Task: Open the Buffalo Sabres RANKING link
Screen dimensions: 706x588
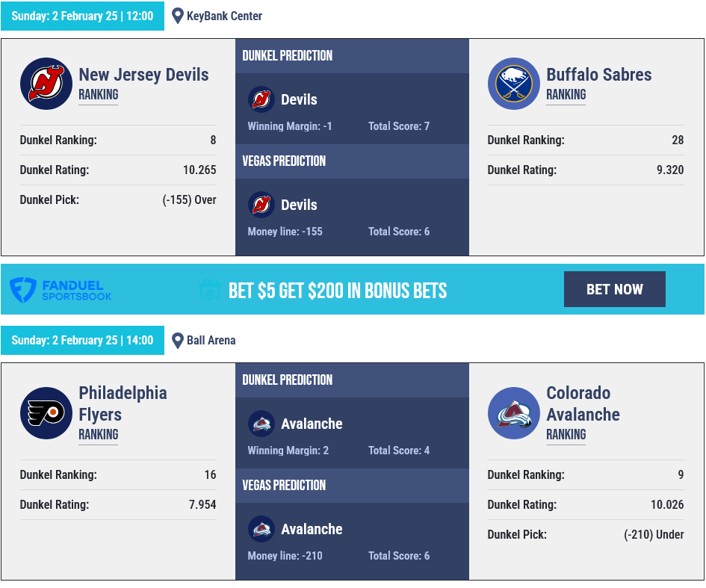Action: [566, 95]
